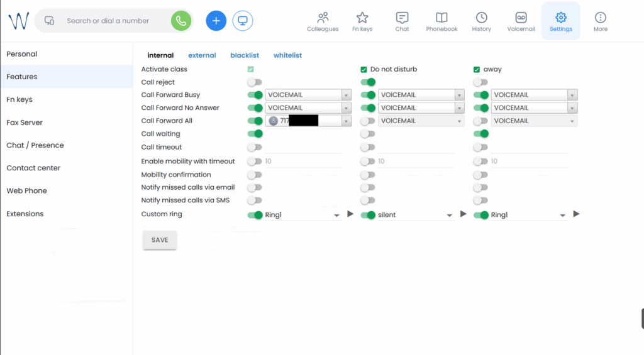This screenshot has height=355, width=644.
Task: Uncheck the Do not disturb checkbox
Action: [364, 70]
